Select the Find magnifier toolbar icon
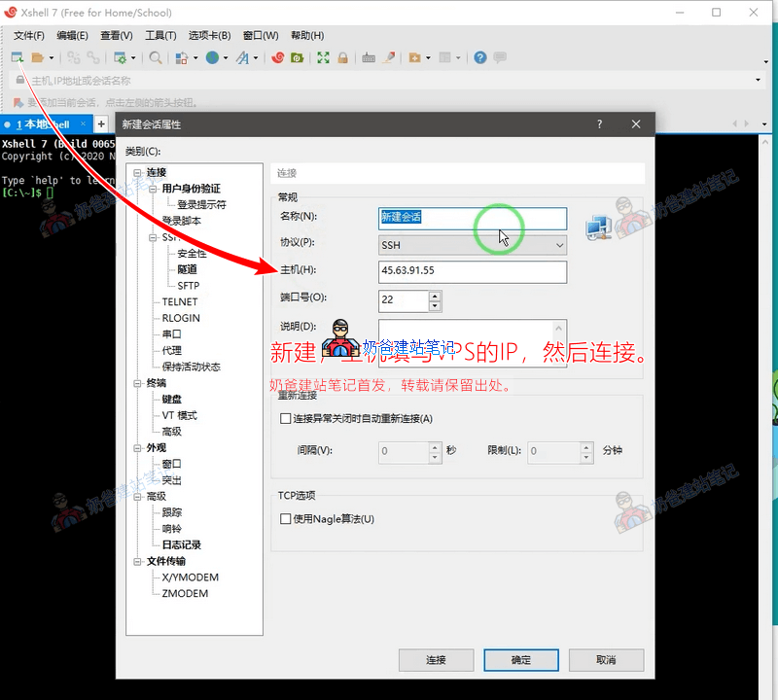Screen dimensions: 778x700 click(x=155, y=56)
